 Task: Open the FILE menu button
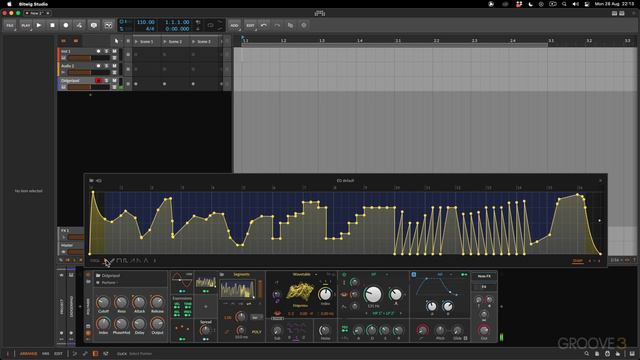click(10, 25)
